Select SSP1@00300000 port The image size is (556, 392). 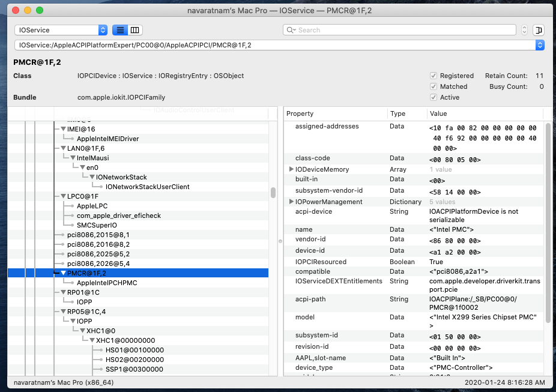click(x=134, y=369)
